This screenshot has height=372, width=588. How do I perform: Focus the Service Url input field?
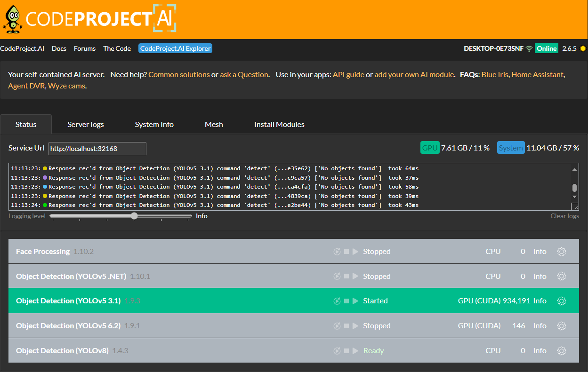point(97,149)
